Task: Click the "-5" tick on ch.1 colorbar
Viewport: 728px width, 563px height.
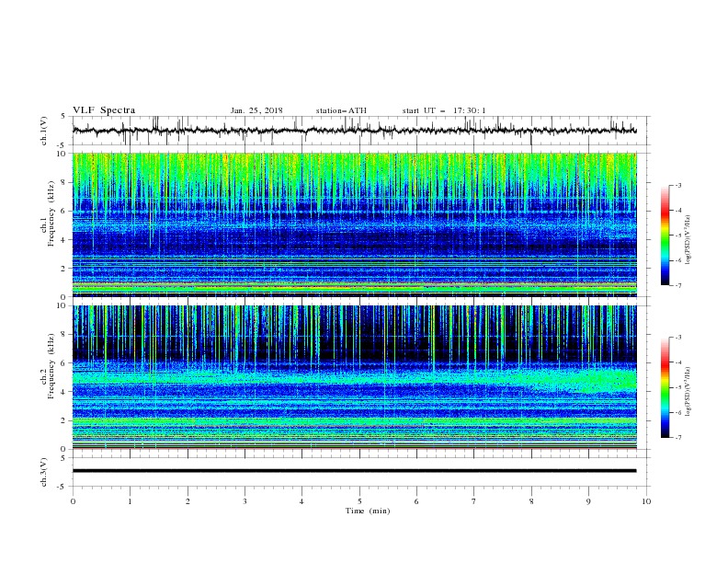Action: tap(678, 236)
